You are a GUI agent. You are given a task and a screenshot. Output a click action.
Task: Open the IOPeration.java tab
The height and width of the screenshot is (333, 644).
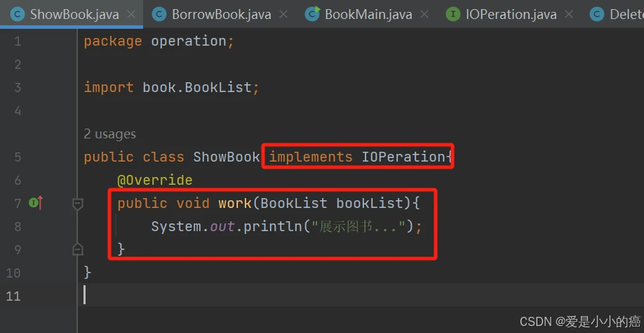[x=511, y=14]
